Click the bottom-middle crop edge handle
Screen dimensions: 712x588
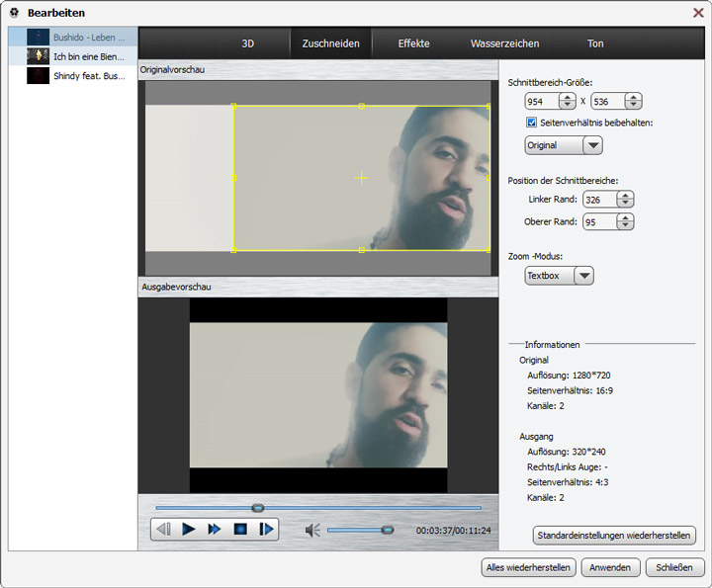point(362,250)
